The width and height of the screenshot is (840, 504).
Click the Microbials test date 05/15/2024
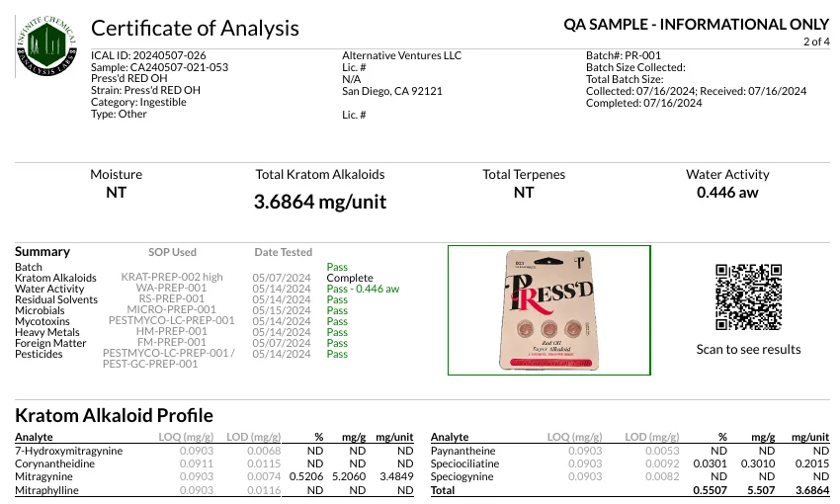pyautogui.click(x=282, y=310)
